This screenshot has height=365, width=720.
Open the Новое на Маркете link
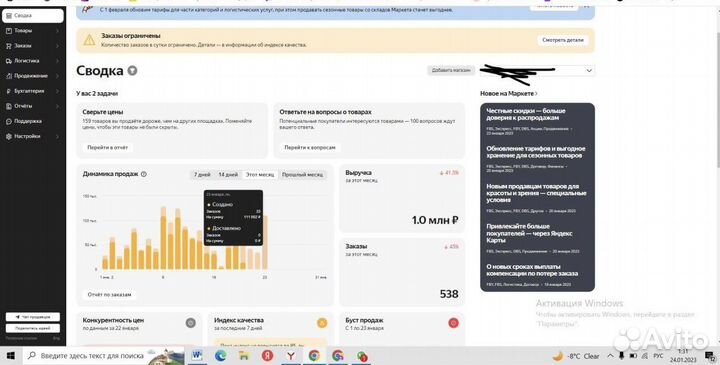[509, 93]
